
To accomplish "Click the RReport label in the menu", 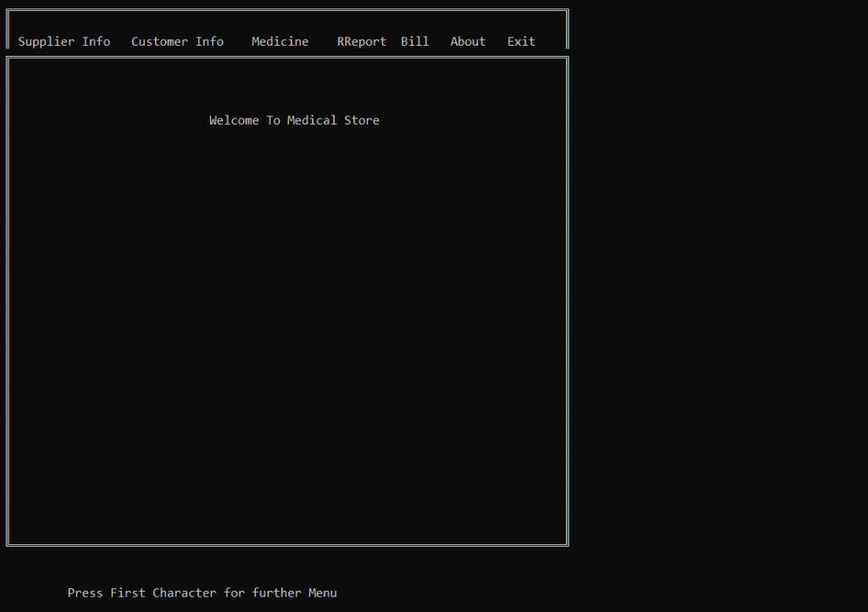I will [x=361, y=41].
